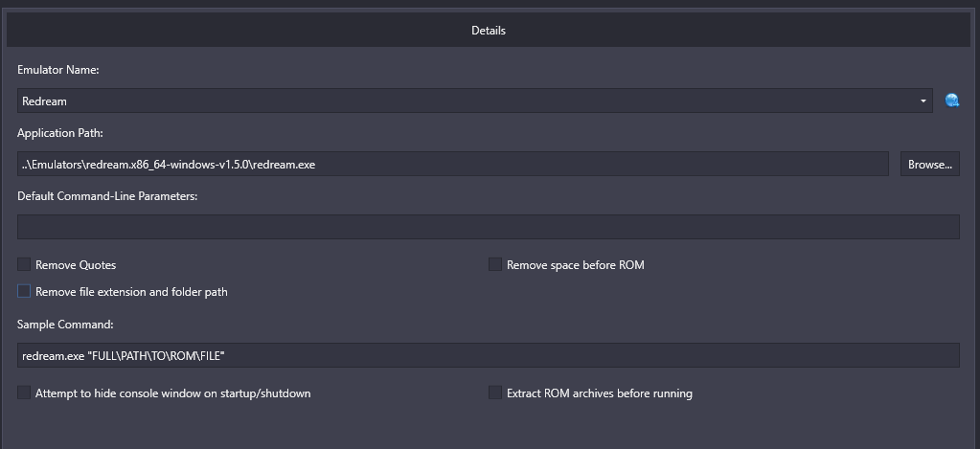Image resolution: width=980 pixels, height=449 pixels.
Task: Click the "Extract ROM archives before running" text
Action: tap(599, 393)
